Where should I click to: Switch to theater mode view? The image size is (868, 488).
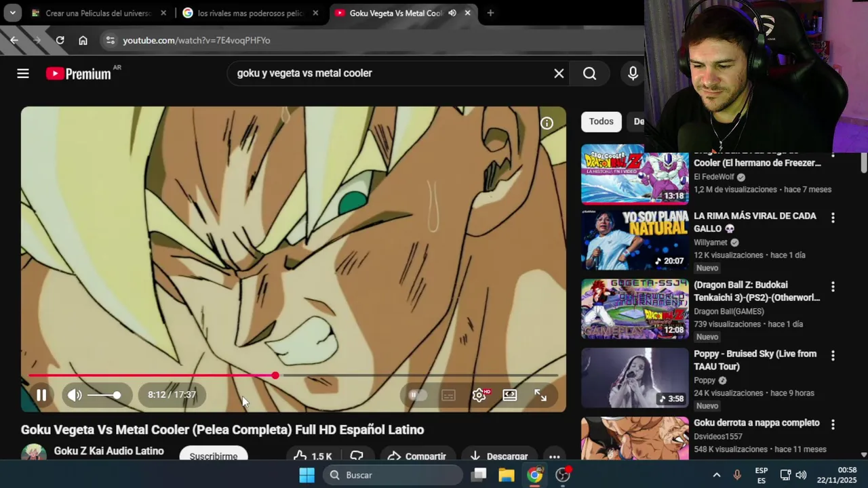tap(510, 395)
